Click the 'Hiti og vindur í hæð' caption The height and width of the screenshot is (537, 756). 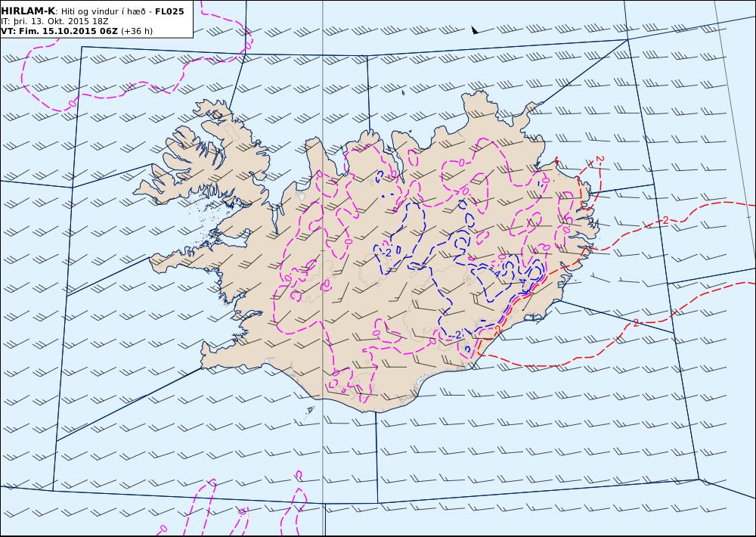click(x=103, y=11)
